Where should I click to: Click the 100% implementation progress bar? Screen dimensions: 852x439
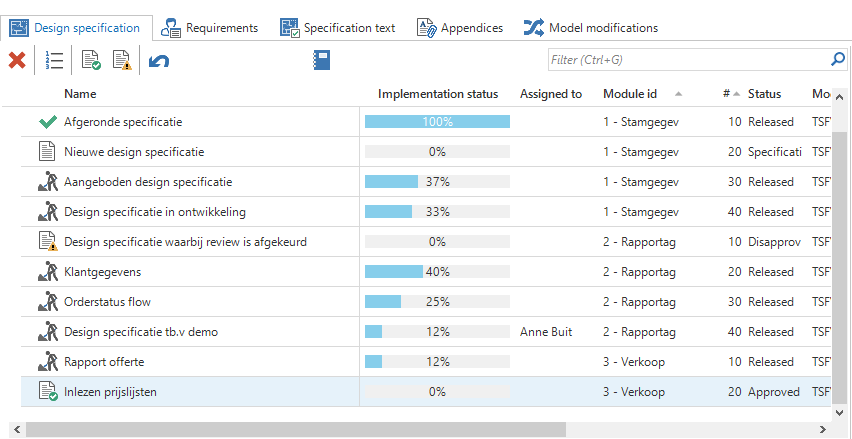pyautogui.click(x=437, y=122)
